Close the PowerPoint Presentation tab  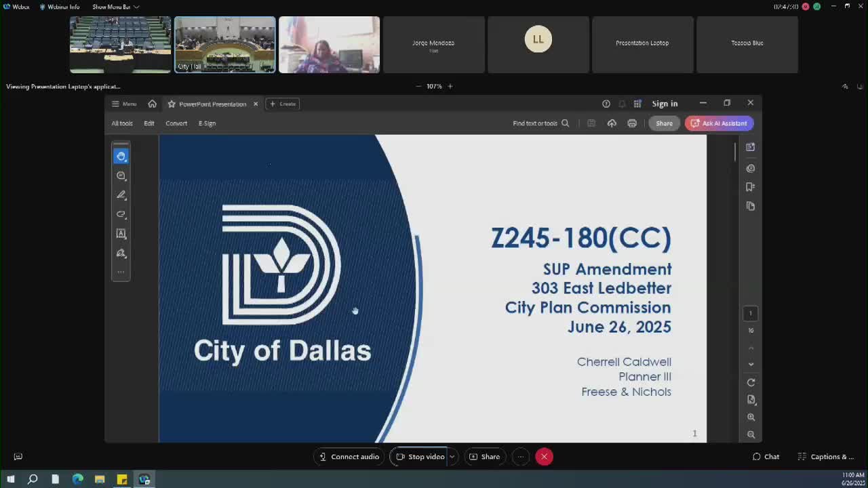(x=256, y=104)
